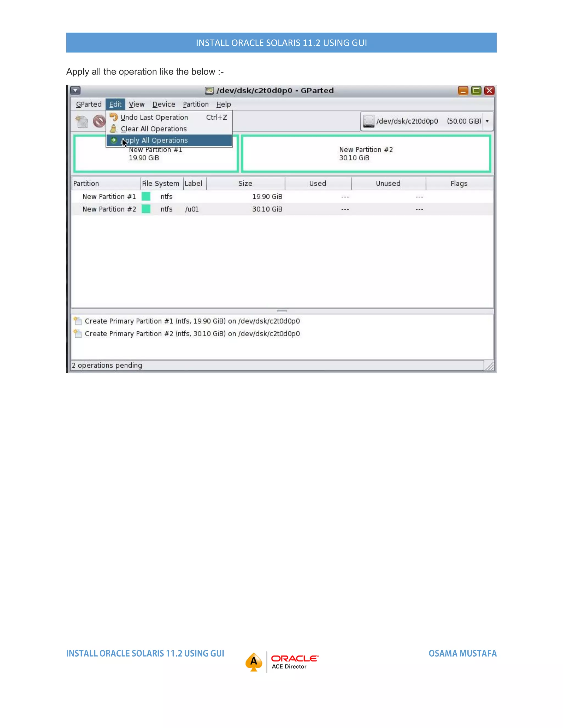Open the Device menu
Image resolution: width=563 pixels, height=728 pixels.
[x=164, y=104]
